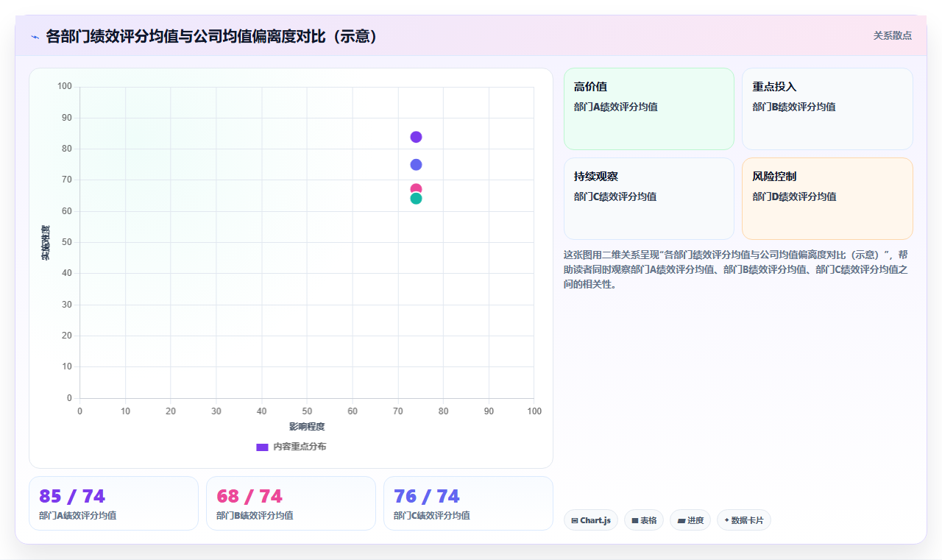
Task: Toggle the 内容重点分布 legend entry
Action: [291, 447]
